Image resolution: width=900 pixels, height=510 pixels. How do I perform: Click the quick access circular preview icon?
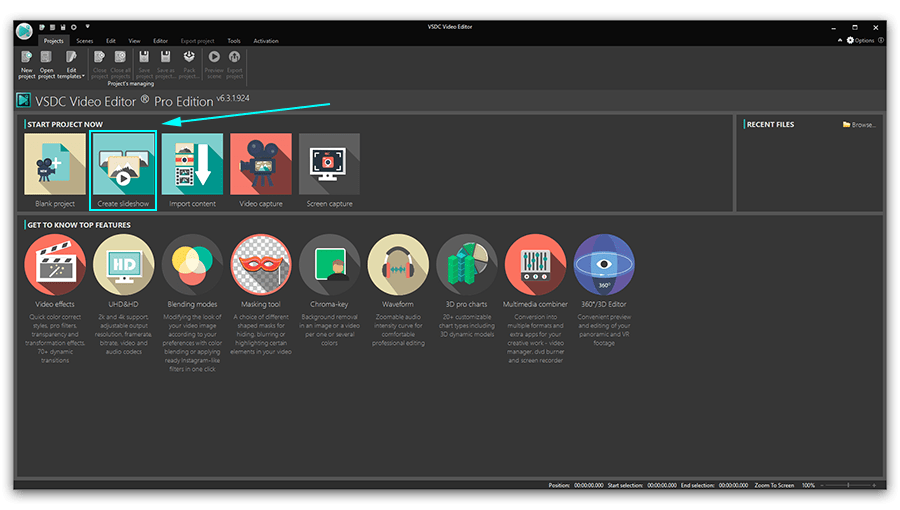pyautogui.click(x=73, y=27)
